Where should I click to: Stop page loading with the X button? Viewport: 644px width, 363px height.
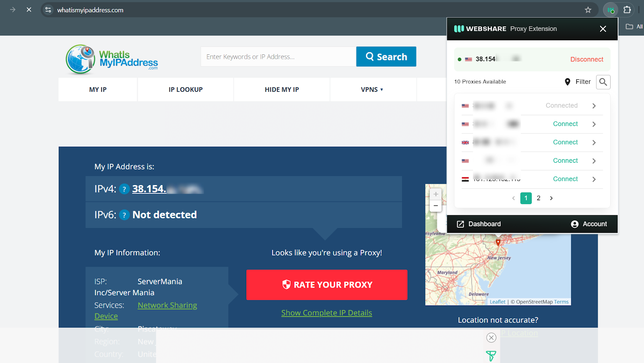(x=29, y=10)
